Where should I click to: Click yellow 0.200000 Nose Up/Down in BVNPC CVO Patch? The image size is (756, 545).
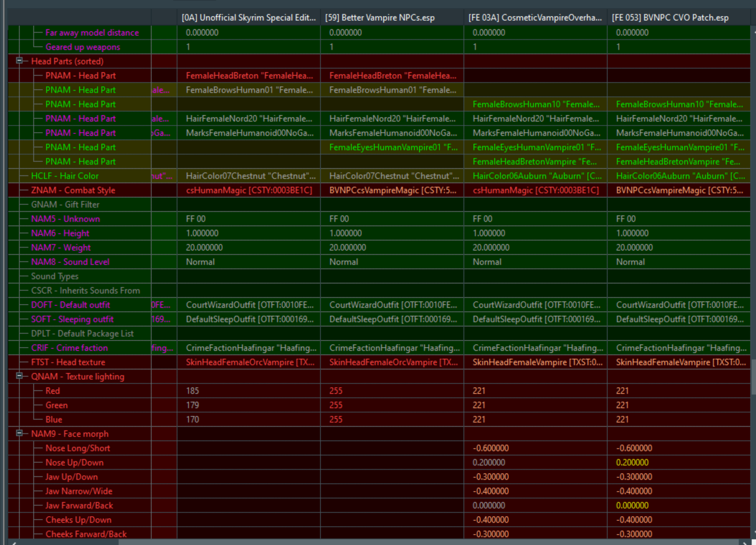632,462
